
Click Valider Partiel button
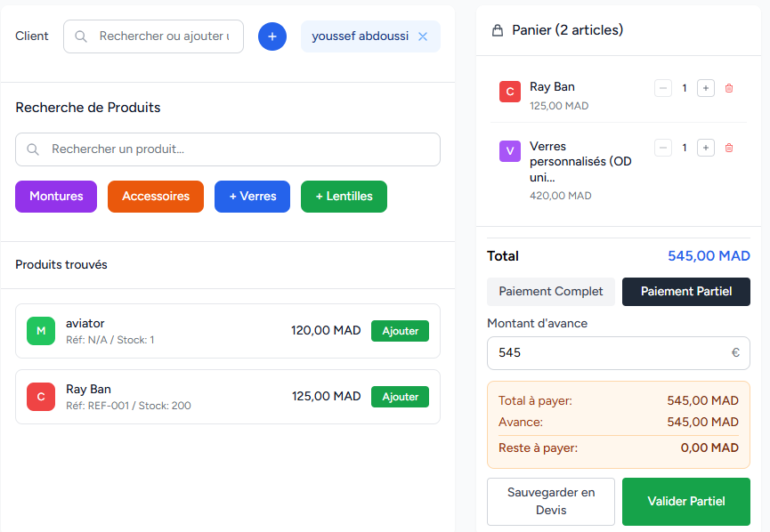[x=685, y=502]
